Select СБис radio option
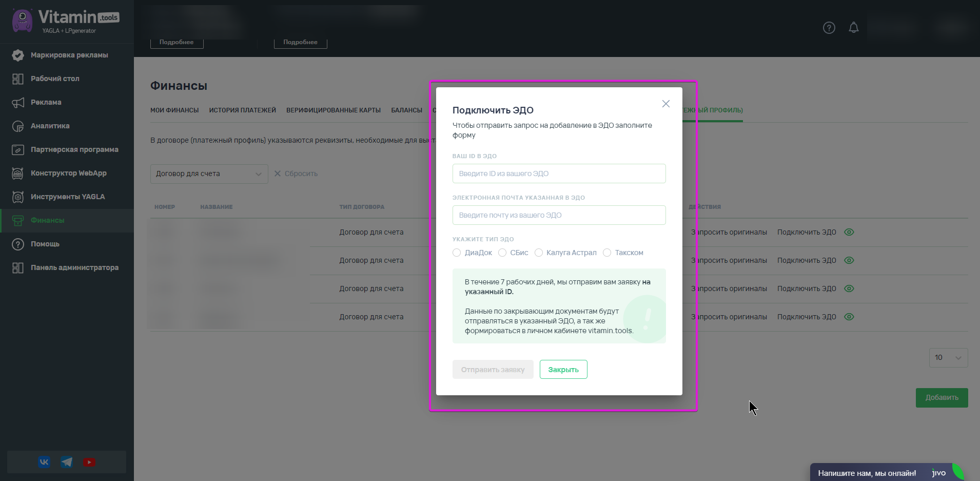The height and width of the screenshot is (481, 980). (x=502, y=253)
